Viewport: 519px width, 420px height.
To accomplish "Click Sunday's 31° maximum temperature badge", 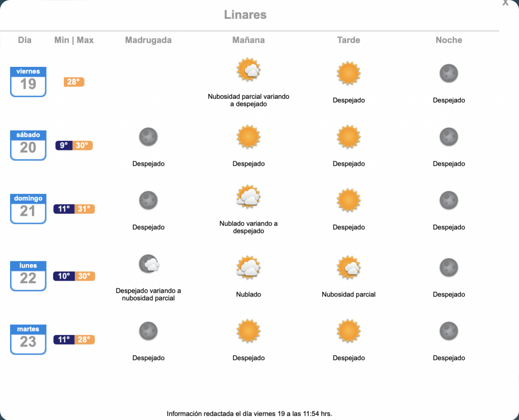I will pos(85,209).
